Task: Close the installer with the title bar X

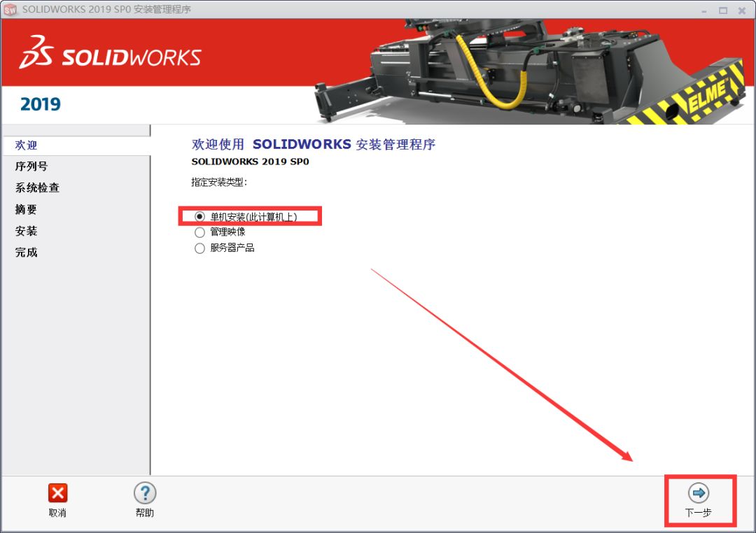Action: tap(742, 10)
